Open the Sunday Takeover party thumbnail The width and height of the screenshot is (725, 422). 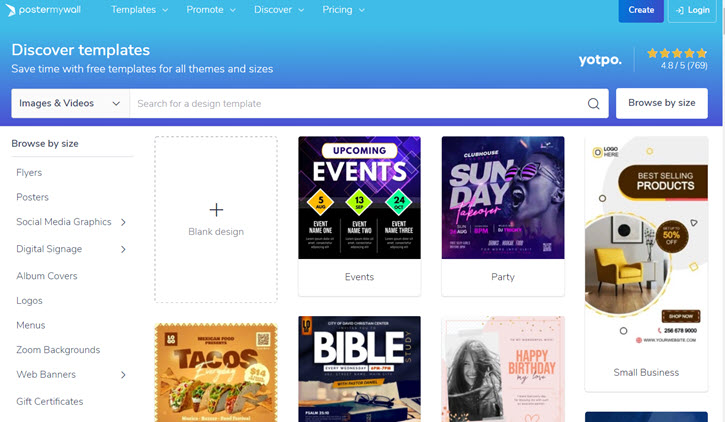pyautogui.click(x=503, y=197)
